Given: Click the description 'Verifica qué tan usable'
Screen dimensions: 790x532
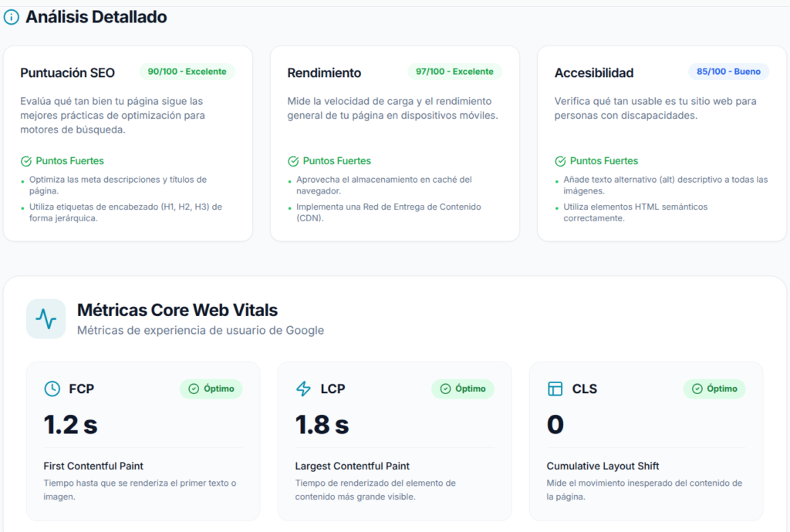Looking at the screenshot, I should (x=656, y=108).
